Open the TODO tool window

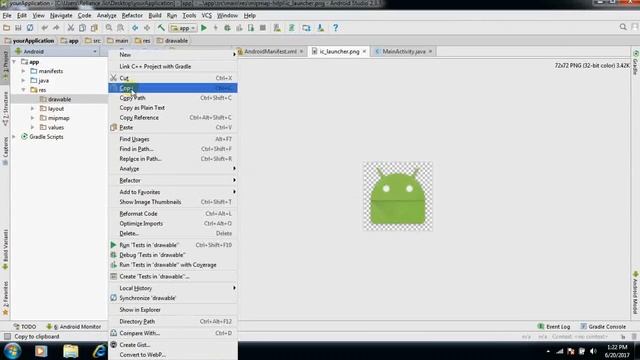click(25, 327)
